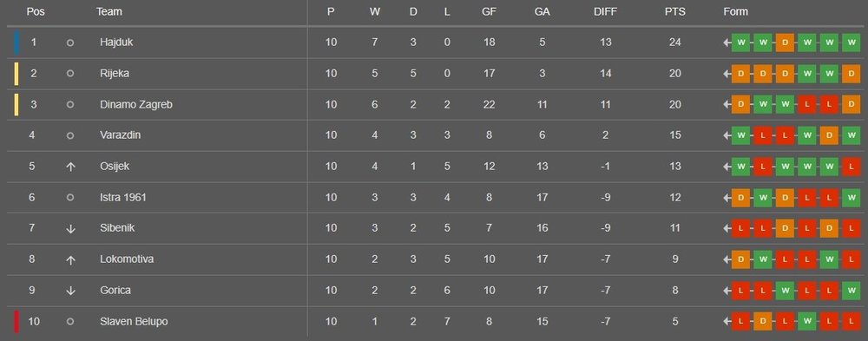This screenshot has height=341, width=868.
Task: Click the red relegation marker beside position 10
Action: click(x=16, y=322)
